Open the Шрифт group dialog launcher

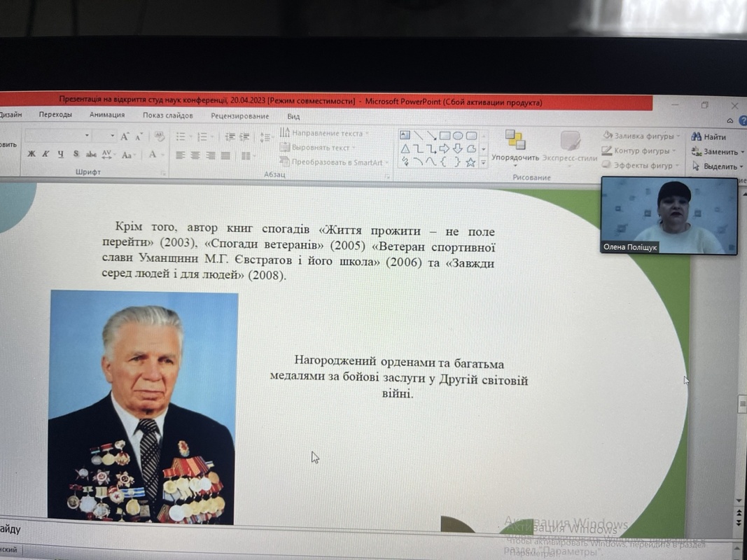coord(163,174)
